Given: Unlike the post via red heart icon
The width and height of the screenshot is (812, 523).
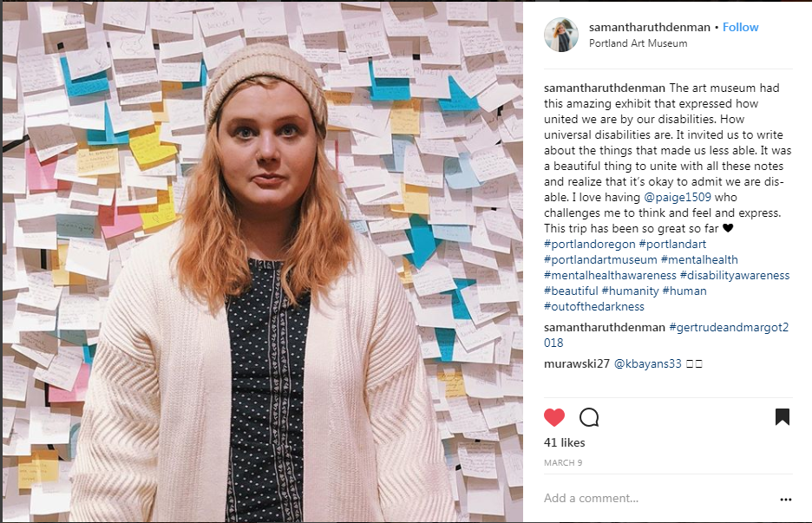Looking at the screenshot, I should tap(554, 417).
